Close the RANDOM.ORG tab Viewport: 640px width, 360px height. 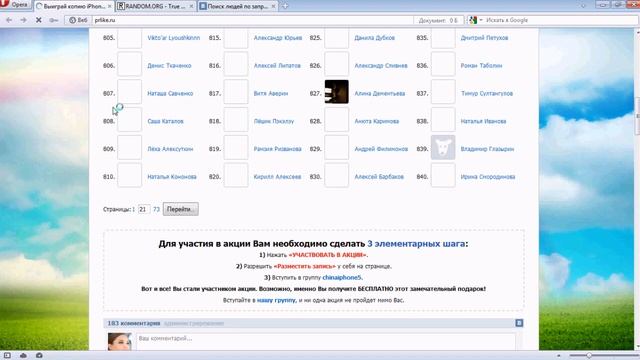(x=191, y=7)
